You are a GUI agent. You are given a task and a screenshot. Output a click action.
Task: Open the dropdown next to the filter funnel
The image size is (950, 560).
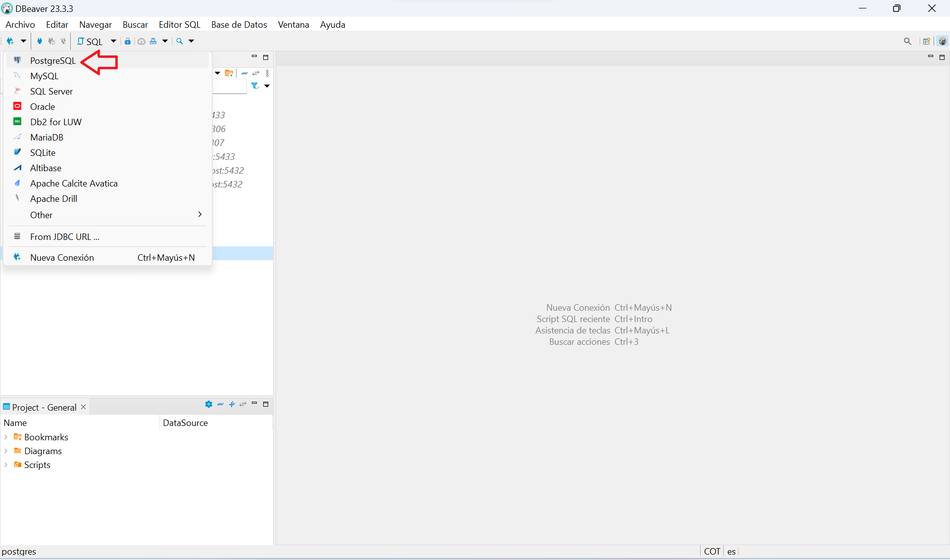point(267,86)
